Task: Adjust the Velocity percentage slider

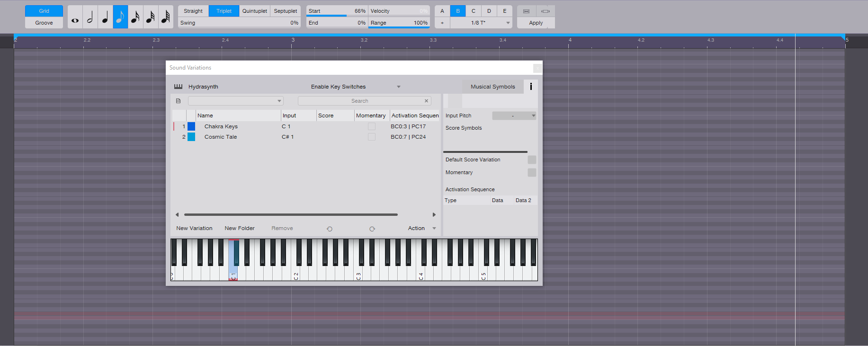Action: (x=399, y=11)
